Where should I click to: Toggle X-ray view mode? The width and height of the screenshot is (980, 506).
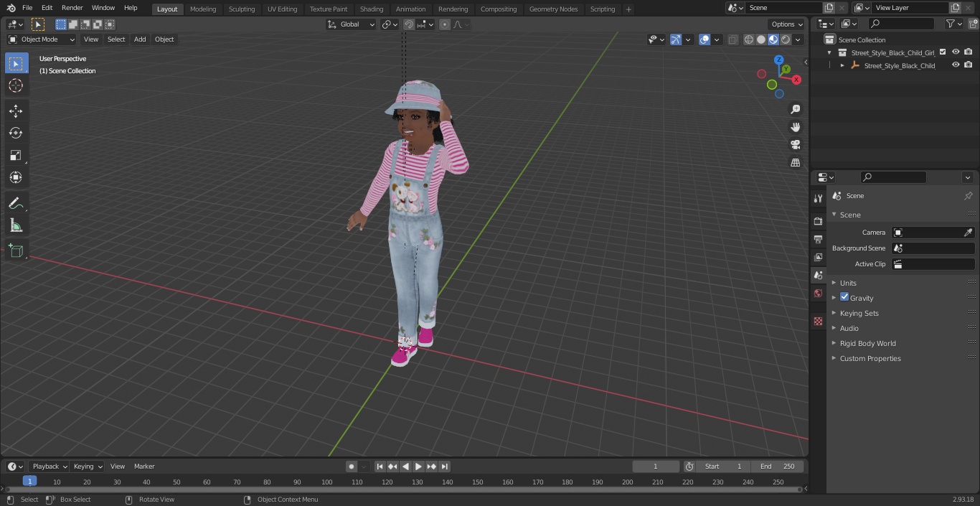(x=732, y=39)
